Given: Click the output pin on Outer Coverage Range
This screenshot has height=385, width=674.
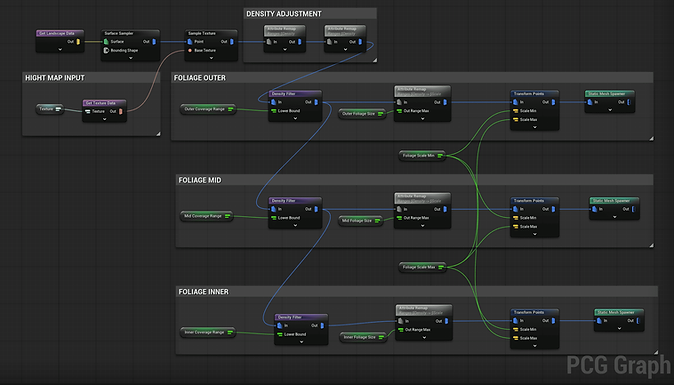Looking at the screenshot, I should pos(231,109).
